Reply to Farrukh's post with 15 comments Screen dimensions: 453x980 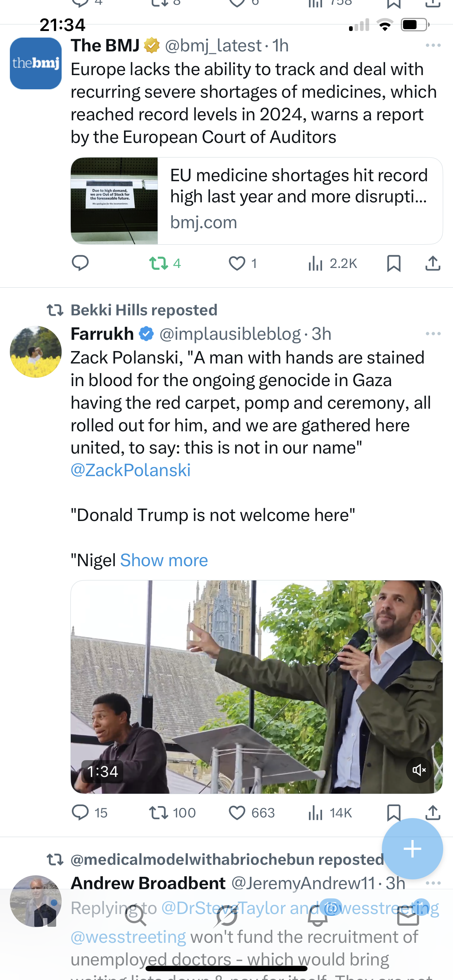pyautogui.click(x=80, y=813)
